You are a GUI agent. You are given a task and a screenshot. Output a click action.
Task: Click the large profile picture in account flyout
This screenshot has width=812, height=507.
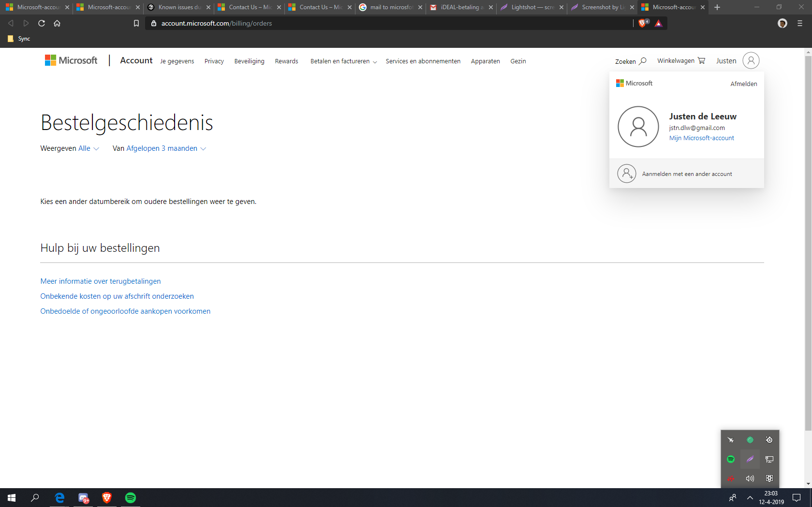[638, 127]
